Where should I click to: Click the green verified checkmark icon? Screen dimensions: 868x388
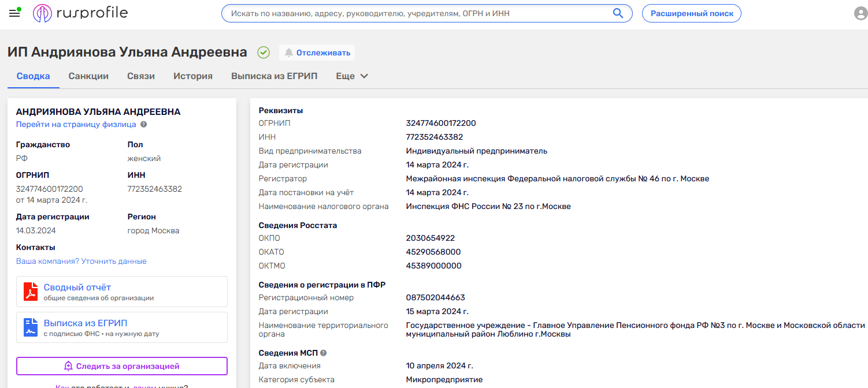(x=264, y=53)
